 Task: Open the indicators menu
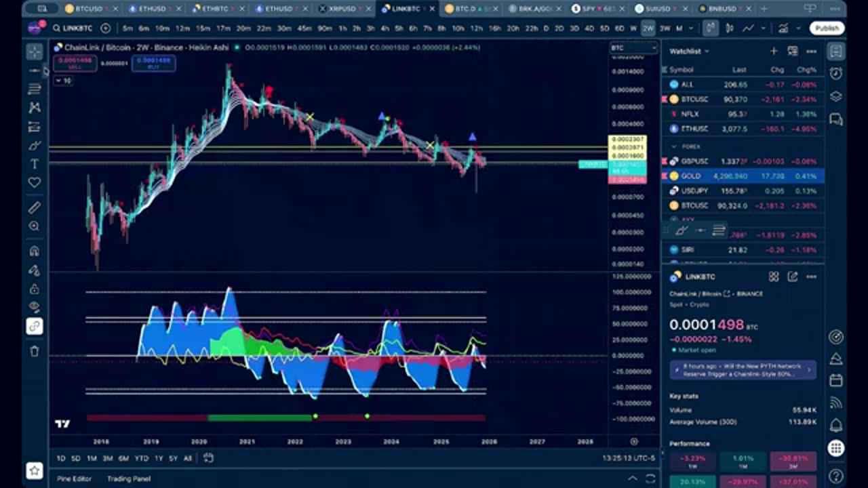[x=783, y=28]
